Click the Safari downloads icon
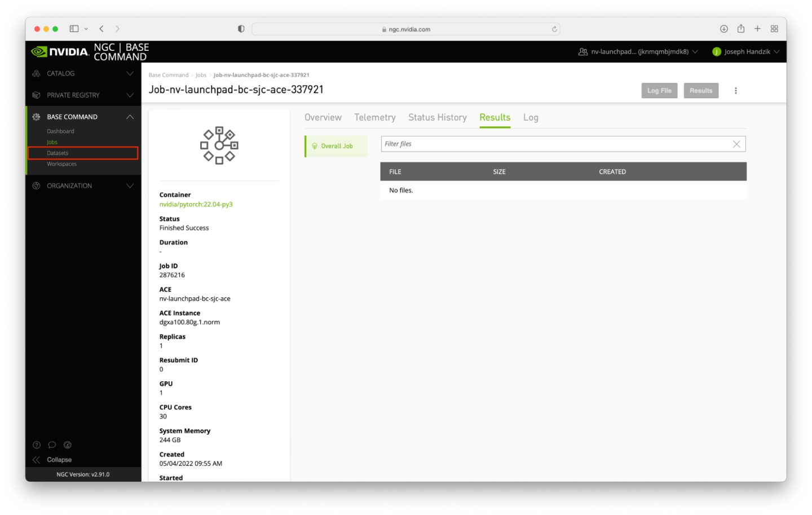 pyautogui.click(x=723, y=29)
